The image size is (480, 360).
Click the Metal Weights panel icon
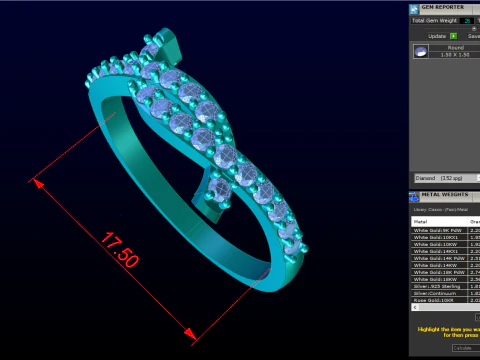point(414,197)
